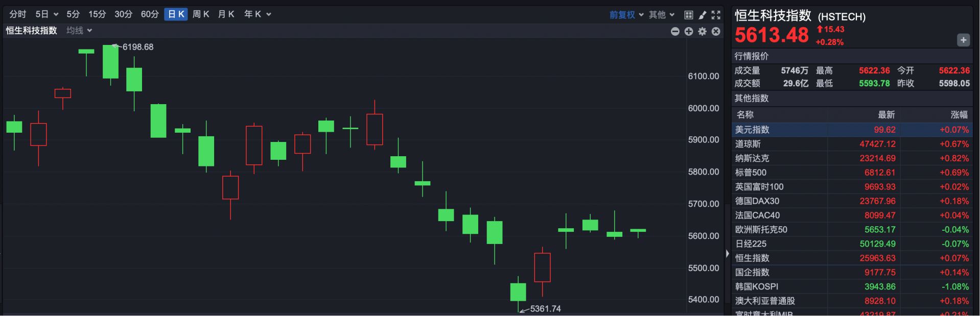
Task: Select the 月K monthly chart tab
Action: point(226,14)
